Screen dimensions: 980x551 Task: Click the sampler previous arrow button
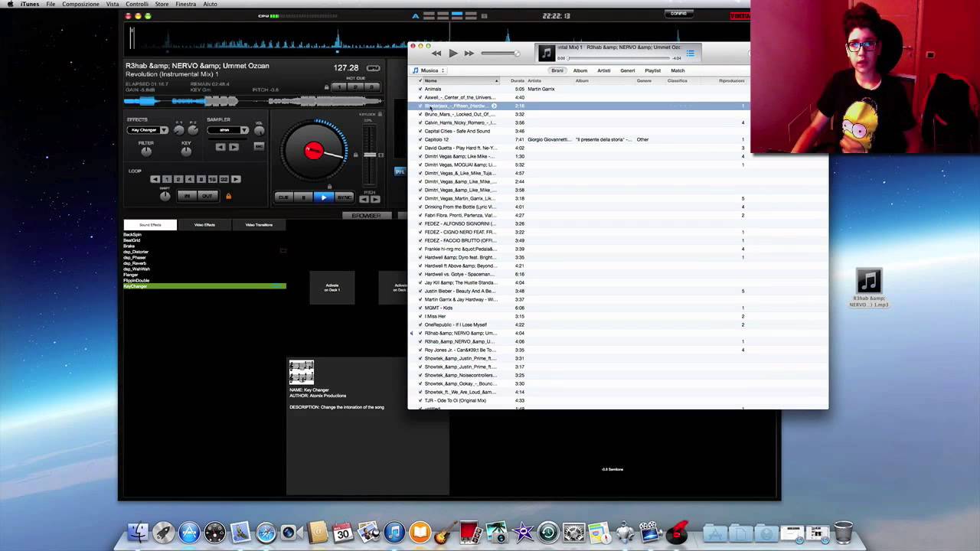pos(220,147)
